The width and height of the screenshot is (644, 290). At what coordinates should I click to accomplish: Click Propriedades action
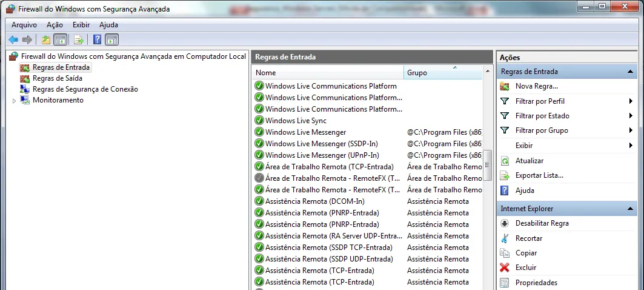pyautogui.click(x=536, y=283)
